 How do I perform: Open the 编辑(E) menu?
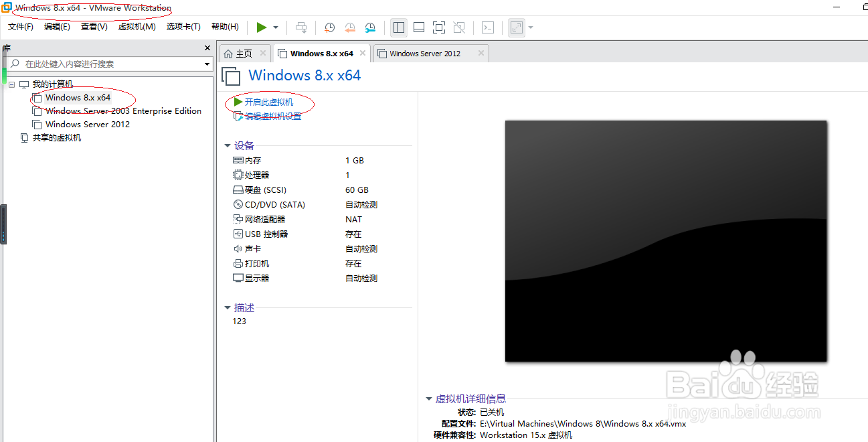click(x=57, y=27)
